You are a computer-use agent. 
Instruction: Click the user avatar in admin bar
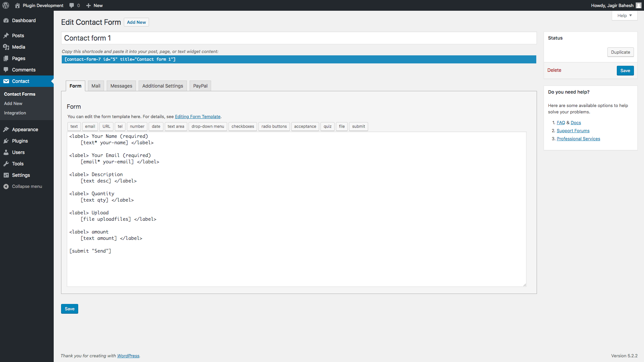pos(639,5)
